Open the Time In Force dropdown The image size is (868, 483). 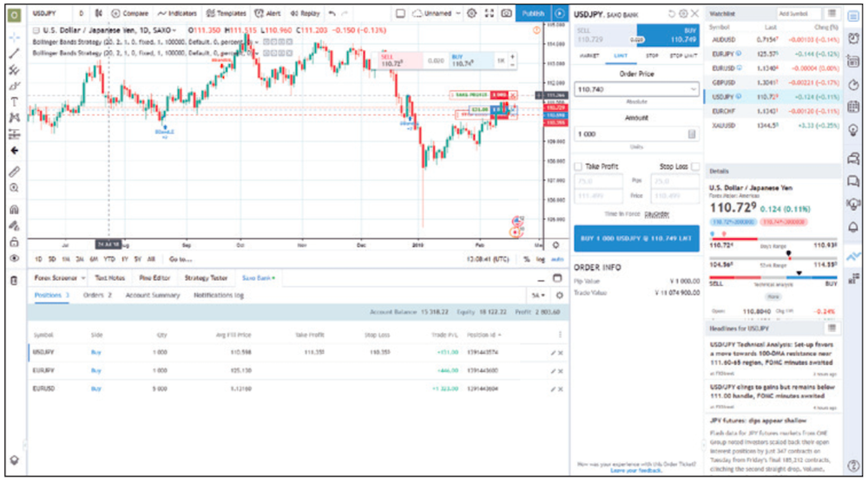click(x=656, y=214)
